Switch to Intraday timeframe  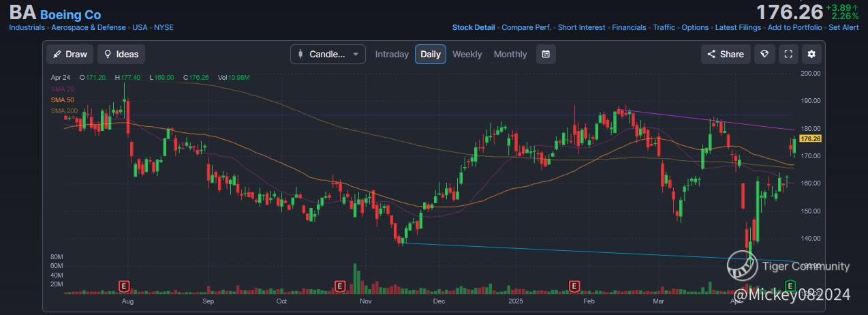(x=392, y=55)
